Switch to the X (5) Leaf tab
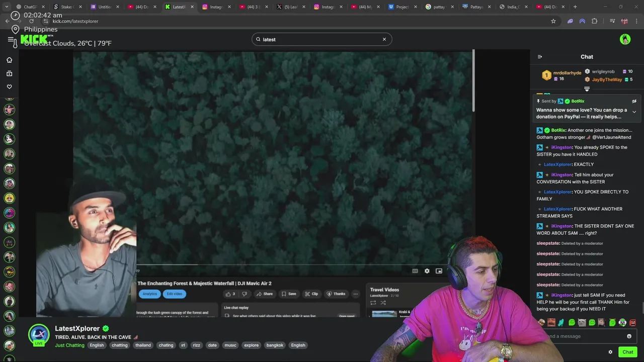The width and height of the screenshot is (644, 362). pyautogui.click(x=290, y=7)
